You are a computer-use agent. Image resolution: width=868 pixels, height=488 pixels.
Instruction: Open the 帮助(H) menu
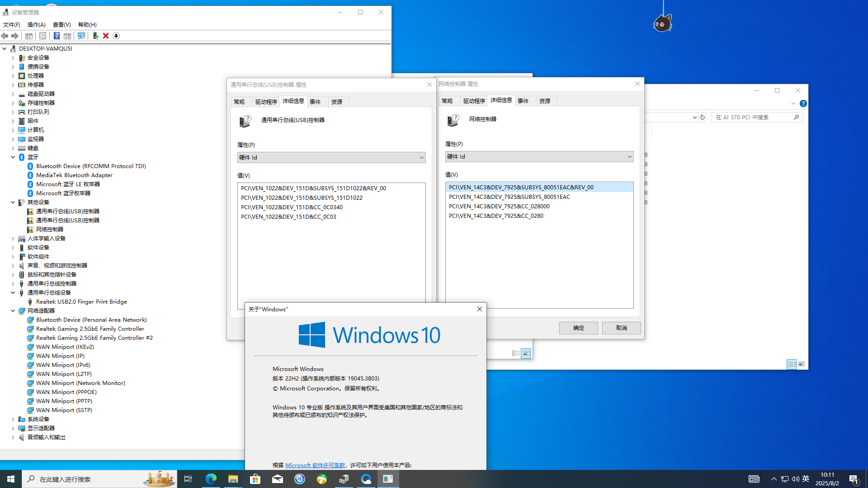(x=87, y=25)
